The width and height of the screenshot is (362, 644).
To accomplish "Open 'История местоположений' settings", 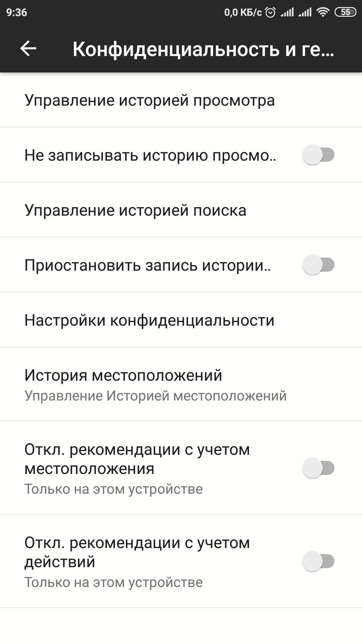I will coord(123,375).
